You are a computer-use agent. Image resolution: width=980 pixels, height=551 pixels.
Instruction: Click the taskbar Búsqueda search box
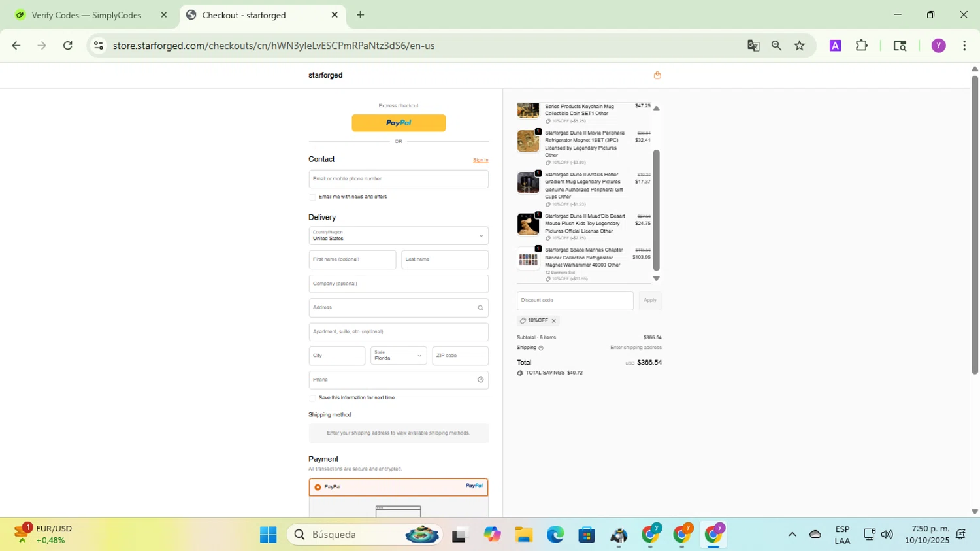click(365, 535)
